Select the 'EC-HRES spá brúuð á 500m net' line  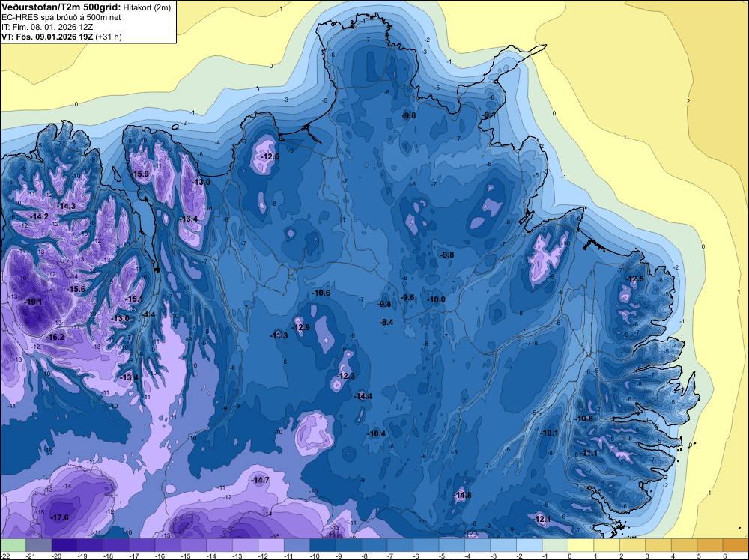[61, 17]
